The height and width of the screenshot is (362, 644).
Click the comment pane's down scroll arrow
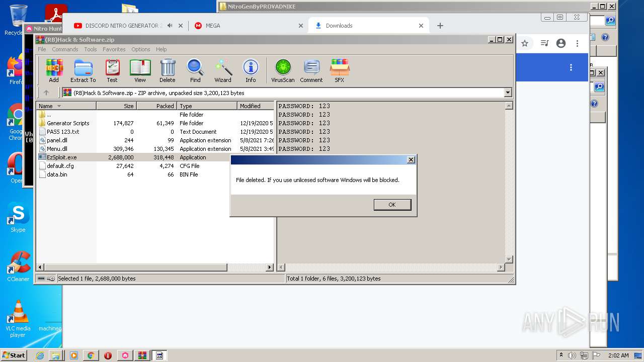coord(509,259)
